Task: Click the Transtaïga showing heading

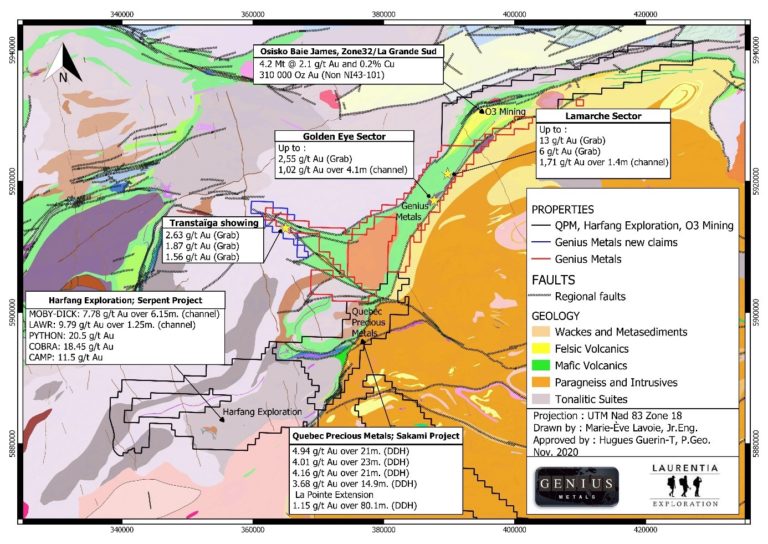Action: click(x=214, y=223)
